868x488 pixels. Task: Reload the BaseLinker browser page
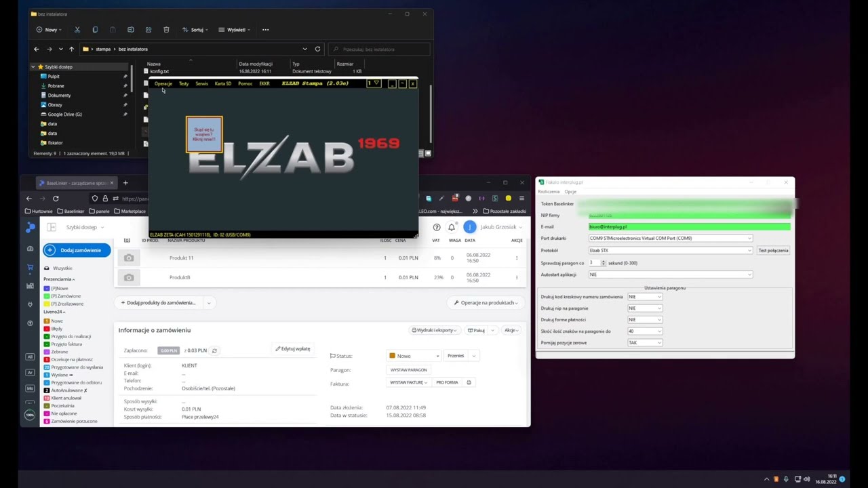click(x=56, y=199)
